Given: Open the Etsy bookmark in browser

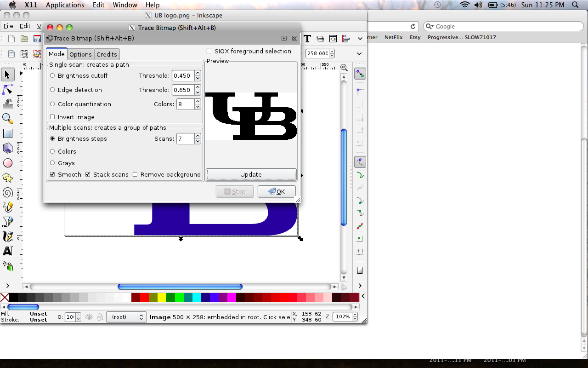Looking at the screenshot, I should pyautogui.click(x=415, y=37).
